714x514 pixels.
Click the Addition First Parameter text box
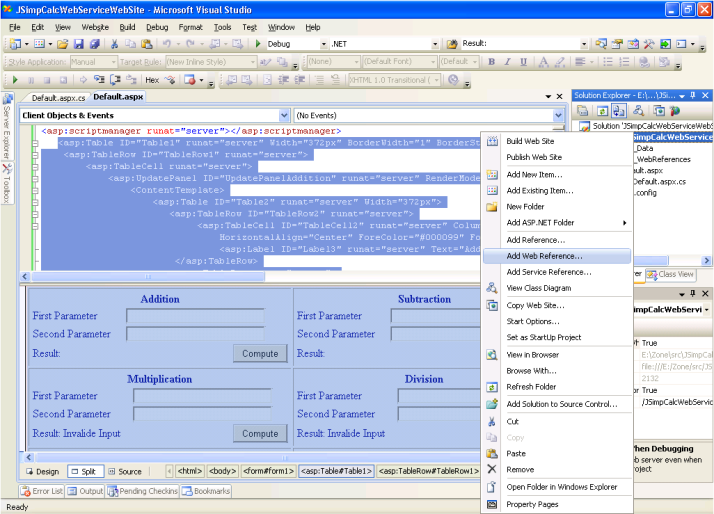tap(195, 316)
